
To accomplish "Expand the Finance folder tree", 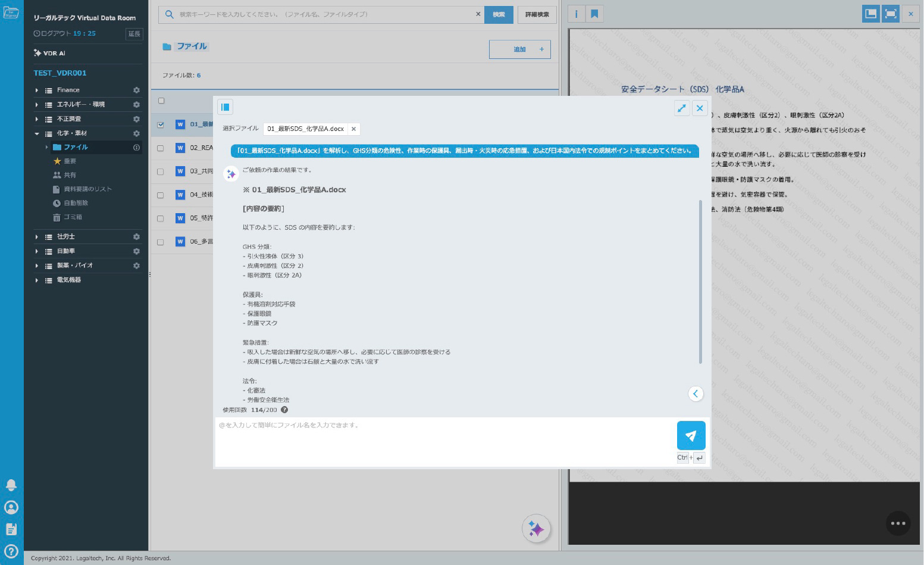I will (37, 90).
